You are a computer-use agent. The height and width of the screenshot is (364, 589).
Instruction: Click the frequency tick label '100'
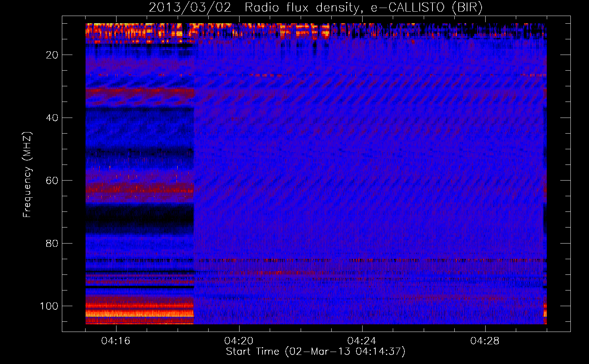pos(50,306)
